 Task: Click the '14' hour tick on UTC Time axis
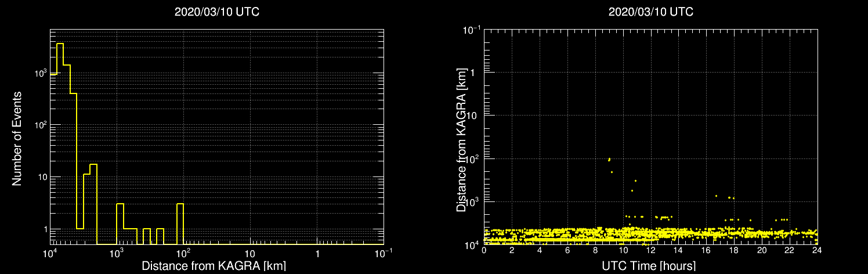click(678, 251)
